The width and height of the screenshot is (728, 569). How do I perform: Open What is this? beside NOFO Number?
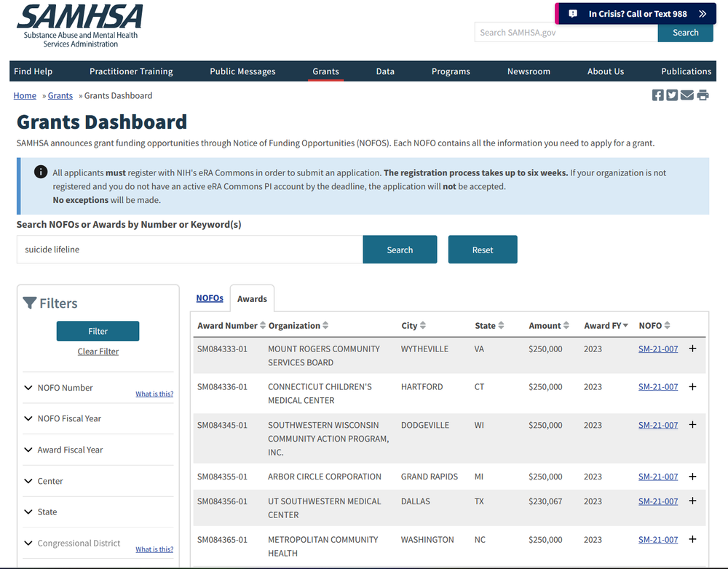coord(154,394)
